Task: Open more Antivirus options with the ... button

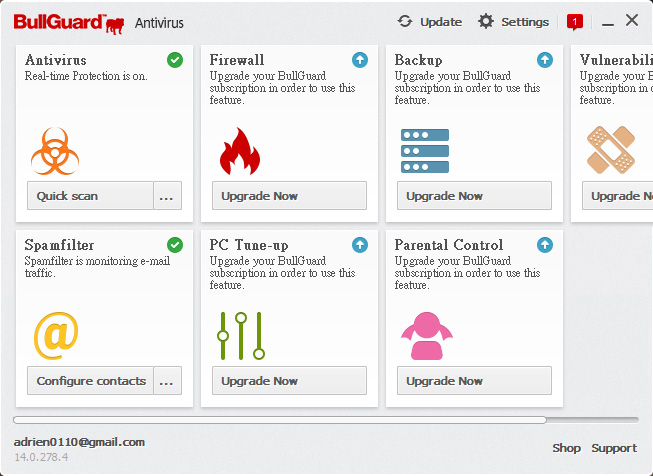Action: click(167, 195)
